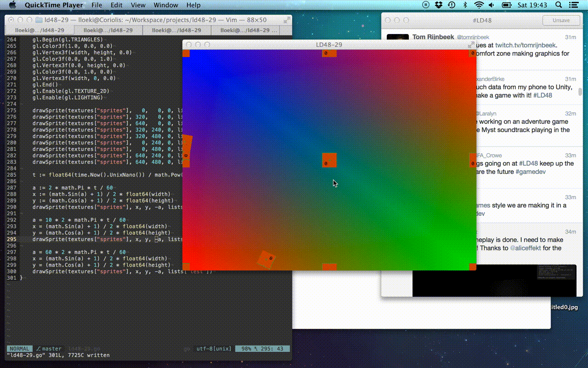Screen dimensions: 588x368
Task: Open Spotlight search magnifier icon
Action: tap(559, 5)
